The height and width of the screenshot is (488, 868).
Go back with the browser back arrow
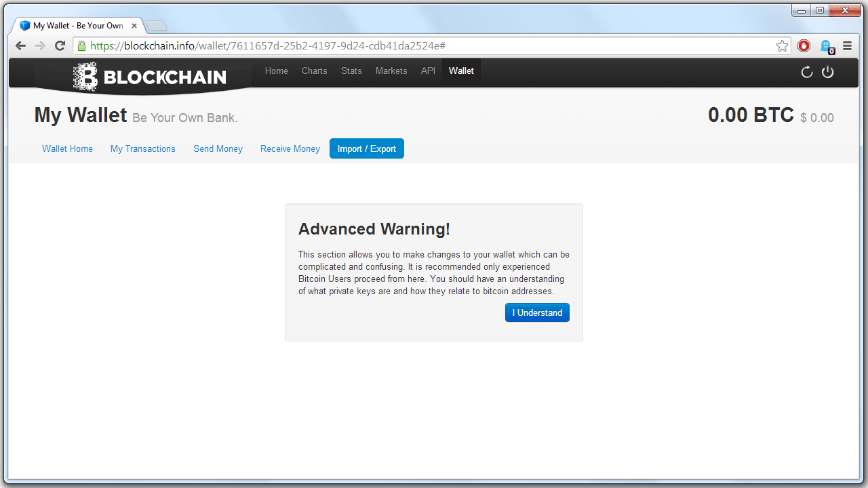tap(21, 46)
